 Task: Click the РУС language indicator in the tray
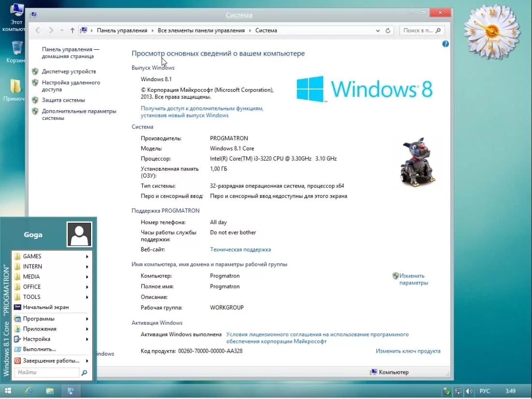tap(485, 391)
